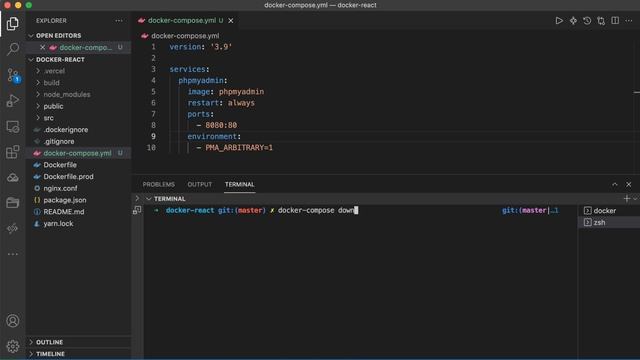The height and width of the screenshot is (360, 640).
Task: Open the folder icon view in the activity bar
Action: [x=13, y=202]
